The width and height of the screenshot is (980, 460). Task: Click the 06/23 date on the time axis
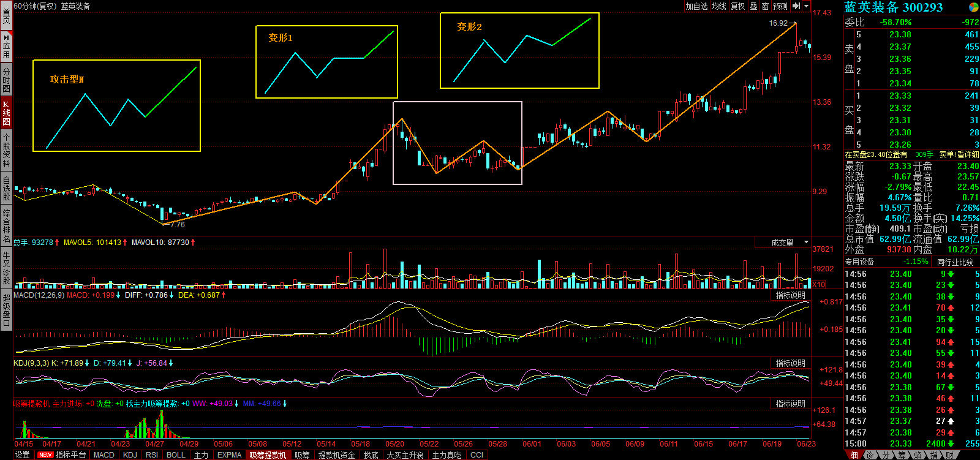806,444
